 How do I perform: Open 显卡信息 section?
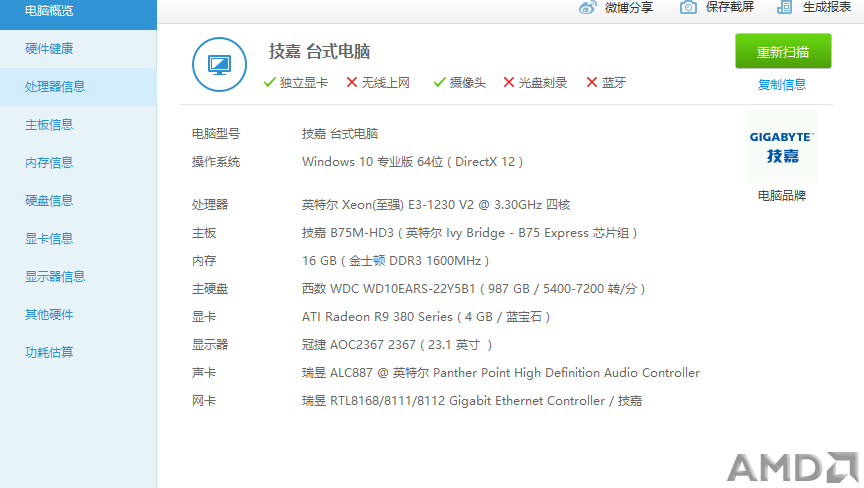pos(78,238)
